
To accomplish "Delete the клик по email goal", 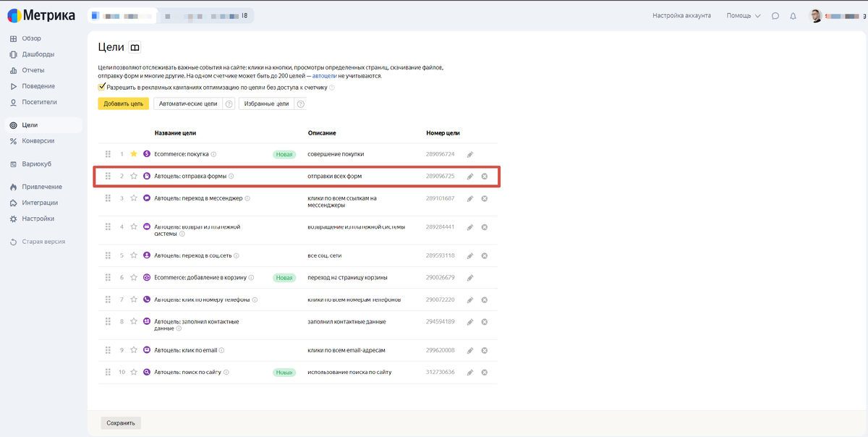I will [485, 351].
